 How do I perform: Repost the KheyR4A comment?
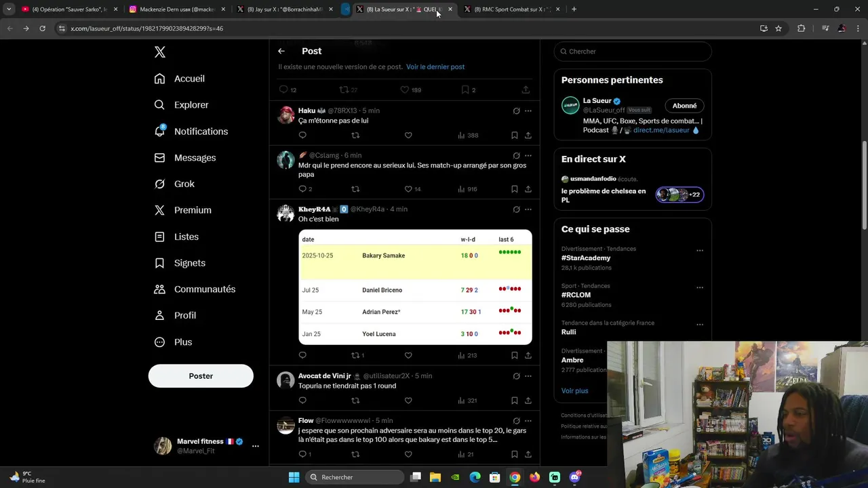[x=355, y=355]
